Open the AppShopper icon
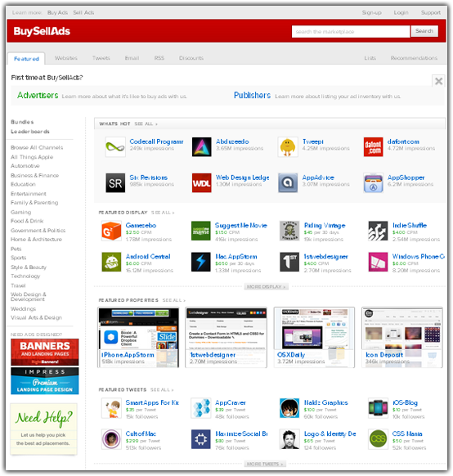 [x=373, y=183]
